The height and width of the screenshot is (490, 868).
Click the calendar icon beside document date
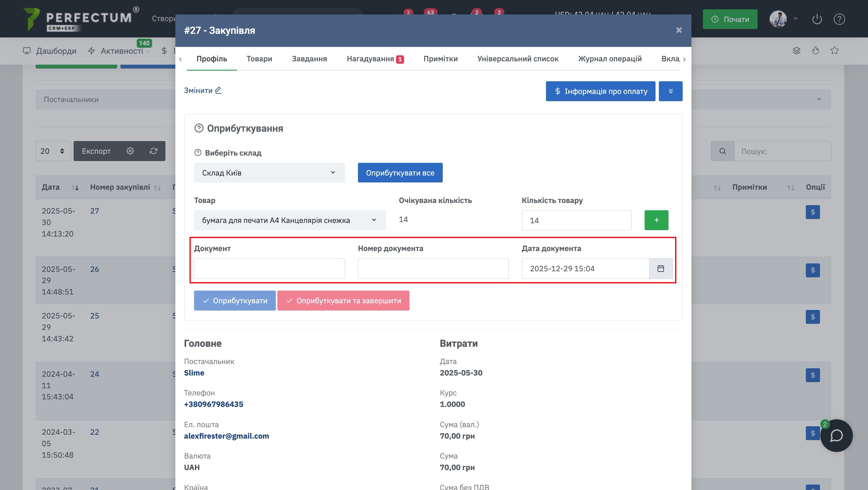tap(660, 269)
